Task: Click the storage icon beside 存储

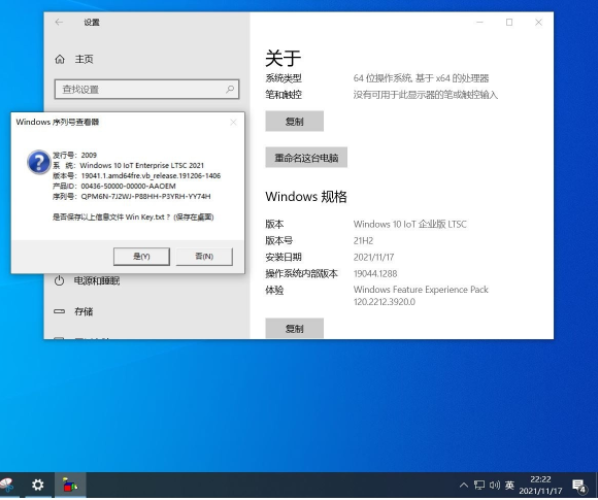Action: tap(59, 312)
